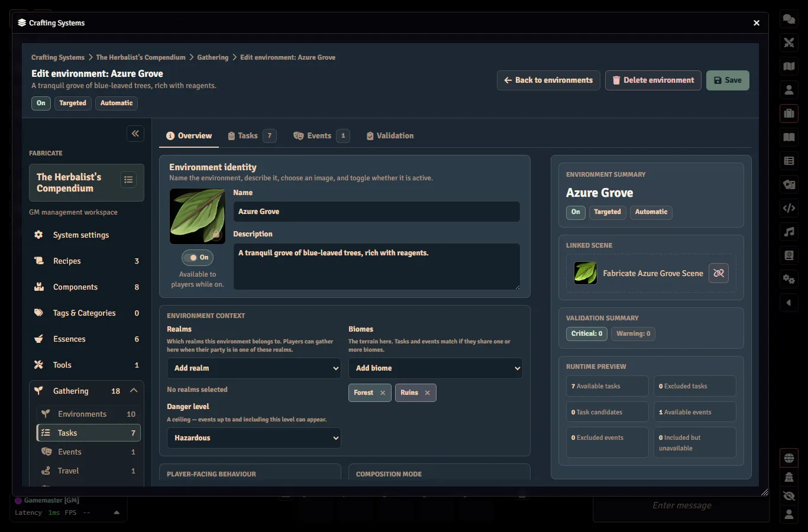The width and height of the screenshot is (808, 532).
Task: Open the journal book sidebar tab
Action: click(789, 137)
